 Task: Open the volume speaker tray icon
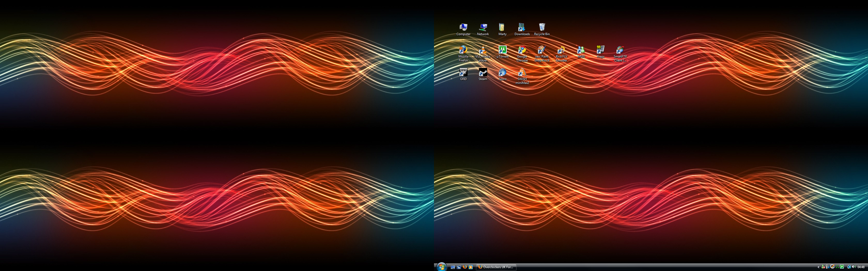(x=854, y=267)
